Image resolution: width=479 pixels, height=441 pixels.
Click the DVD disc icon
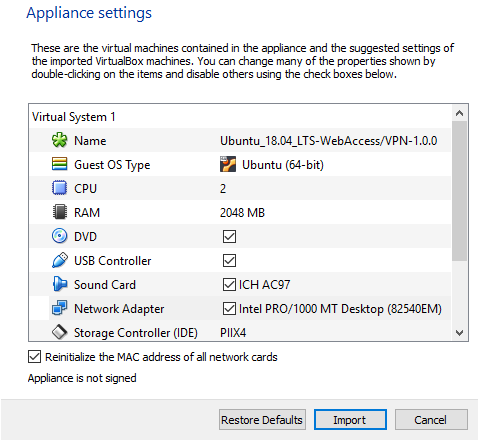[60, 236]
